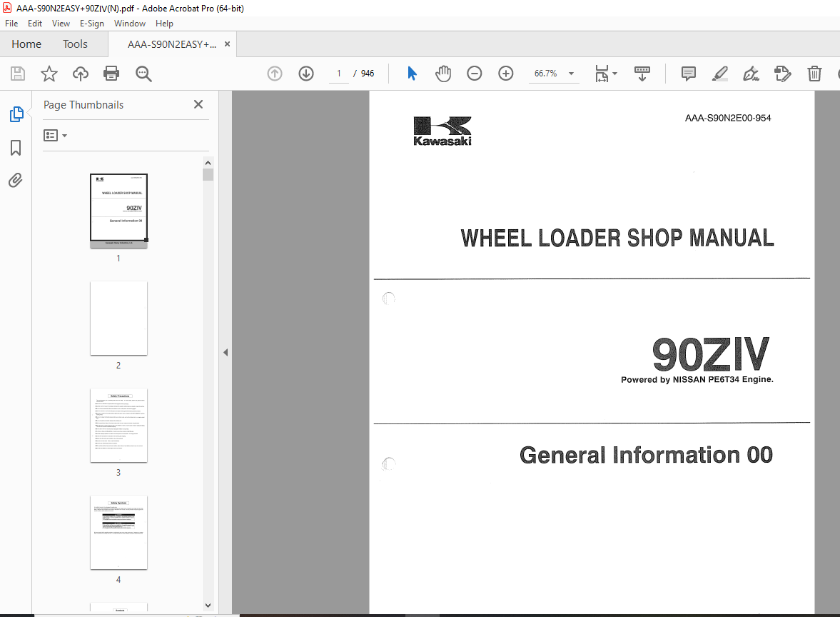Open thumbnail options menu dropdown
840x617 pixels.
point(55,136)
